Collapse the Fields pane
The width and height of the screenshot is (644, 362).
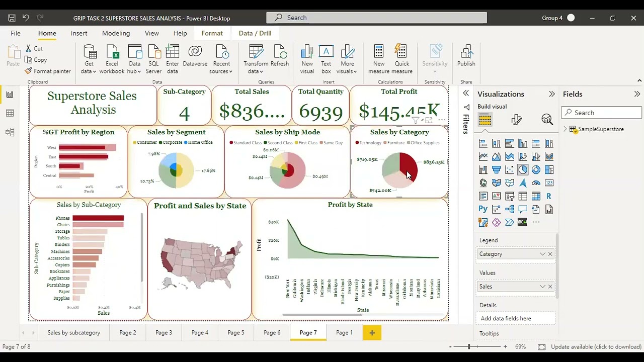637,94
